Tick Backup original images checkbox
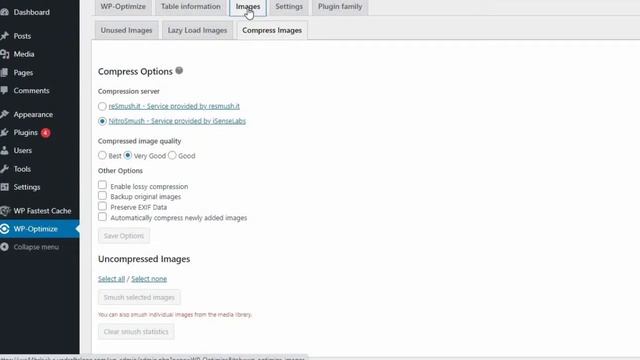Viewport: 640px width, 360px height. click(102, 196)
